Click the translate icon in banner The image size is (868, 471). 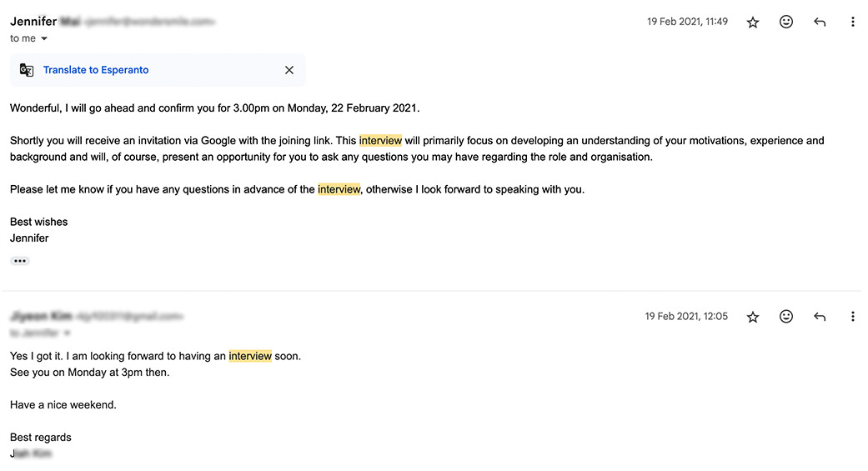point(27,70)
